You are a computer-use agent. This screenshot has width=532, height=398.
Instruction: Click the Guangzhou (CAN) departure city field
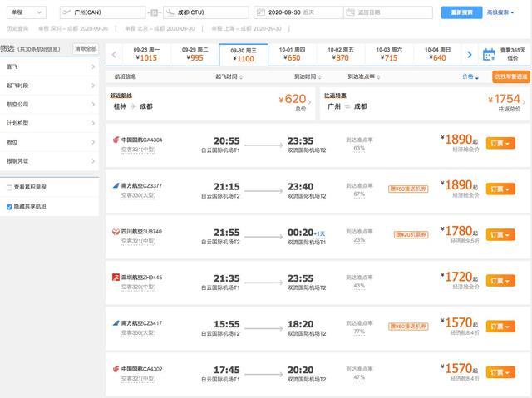(x=102, y=12)
